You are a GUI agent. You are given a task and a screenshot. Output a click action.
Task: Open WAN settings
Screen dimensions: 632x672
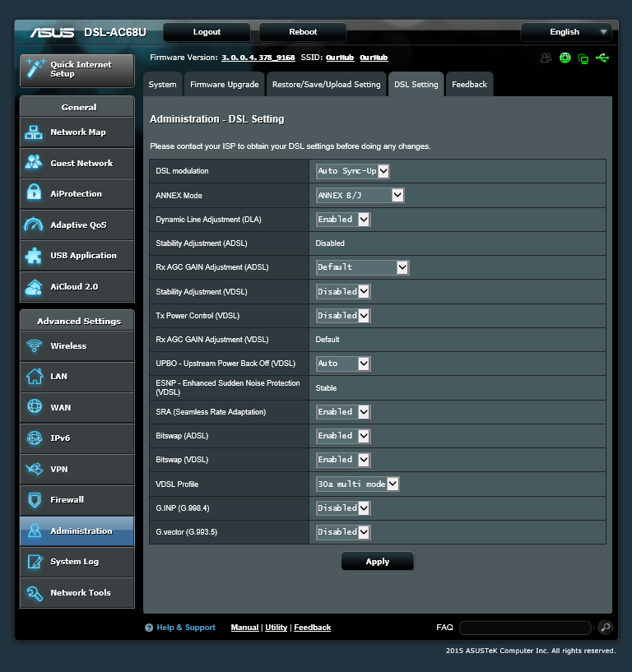77,408
